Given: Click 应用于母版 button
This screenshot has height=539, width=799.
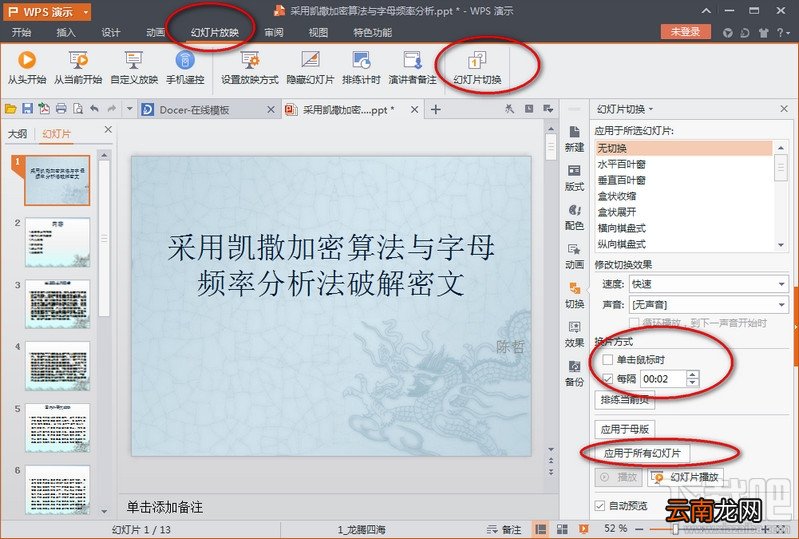Looking at the screenshot, I should [625, 429].
